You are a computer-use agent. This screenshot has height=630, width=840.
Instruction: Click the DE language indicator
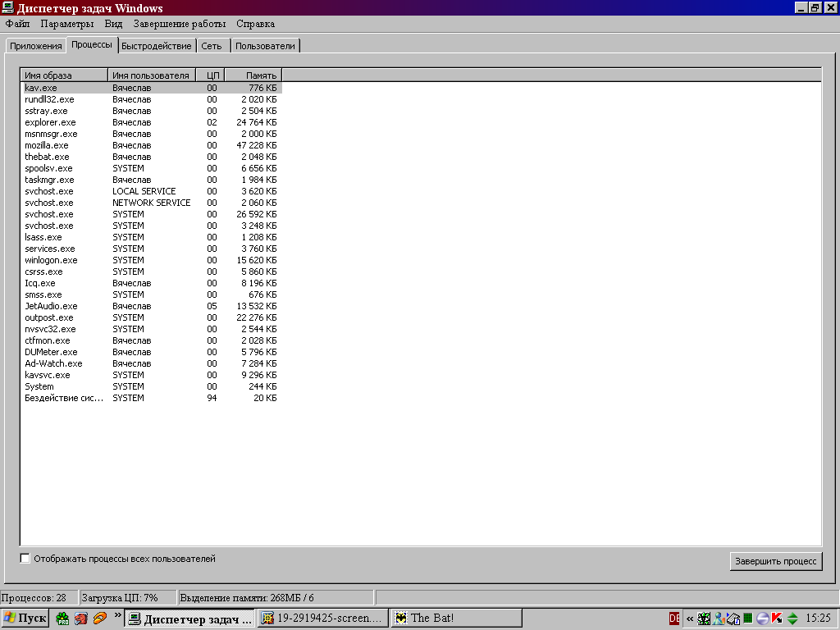[674, 619]
